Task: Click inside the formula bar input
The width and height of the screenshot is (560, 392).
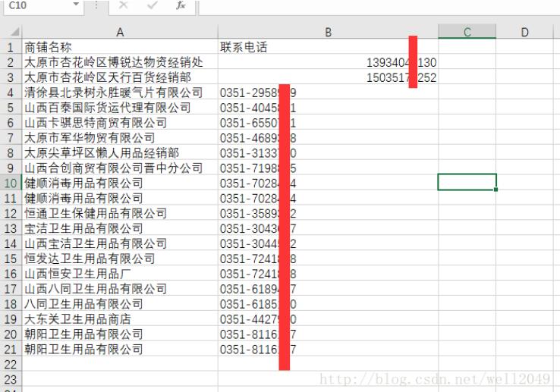Action: point(379,6)
